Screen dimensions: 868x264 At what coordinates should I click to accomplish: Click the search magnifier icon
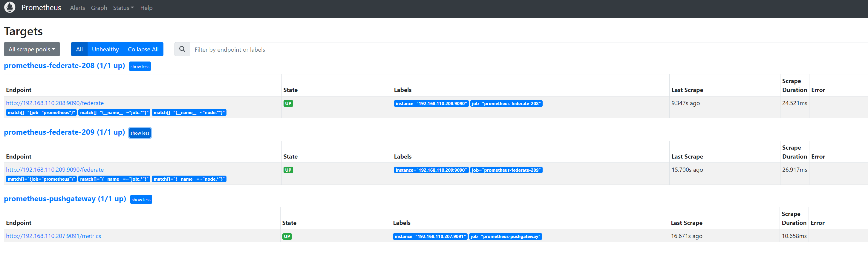click(x=182, y=49)
